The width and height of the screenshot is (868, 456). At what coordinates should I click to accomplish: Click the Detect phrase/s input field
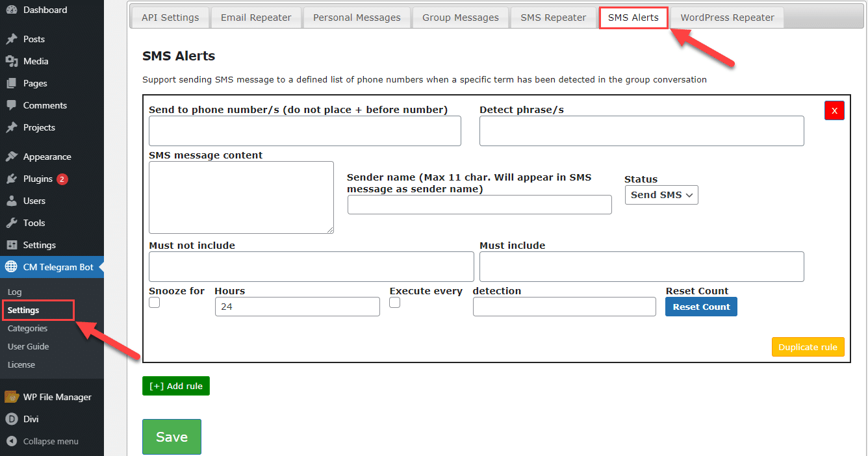pyautogui.click(x=641, y=131)
